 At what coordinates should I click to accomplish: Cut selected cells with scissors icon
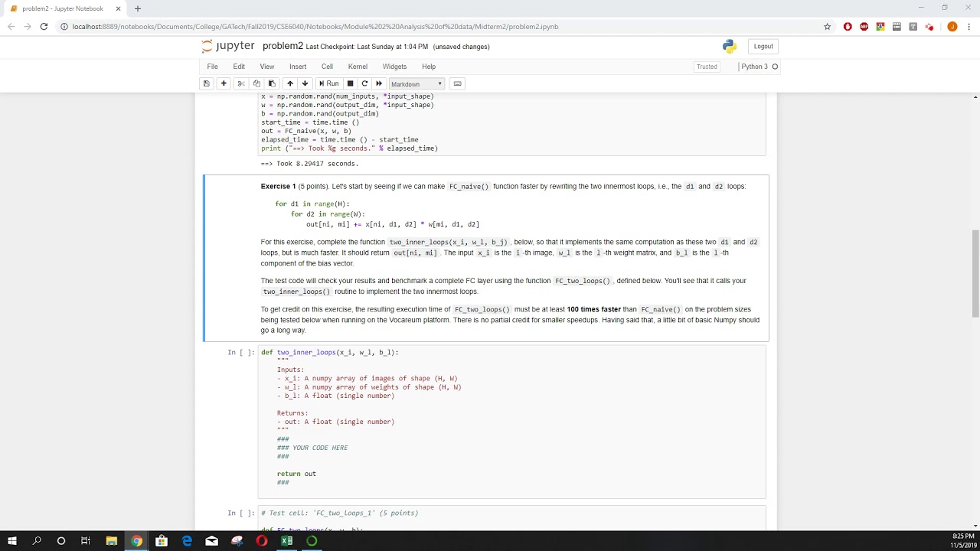(241, 83)
